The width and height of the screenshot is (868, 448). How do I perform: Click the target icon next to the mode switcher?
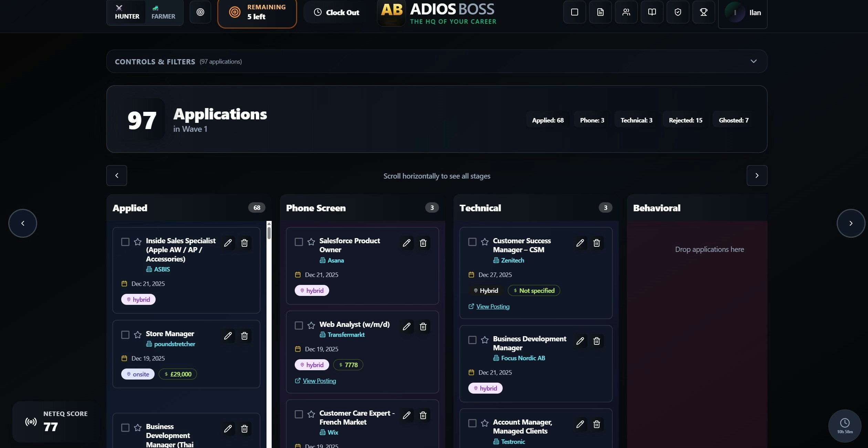200,12
